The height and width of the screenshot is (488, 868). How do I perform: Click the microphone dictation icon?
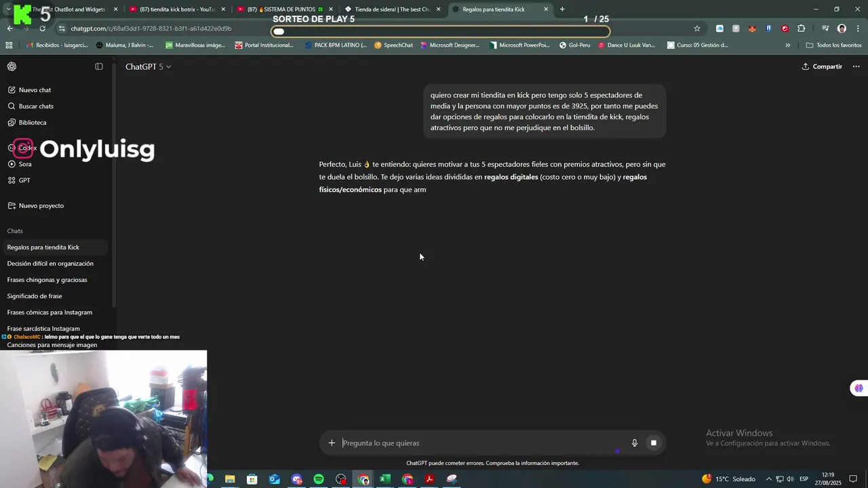click(635, 443)
